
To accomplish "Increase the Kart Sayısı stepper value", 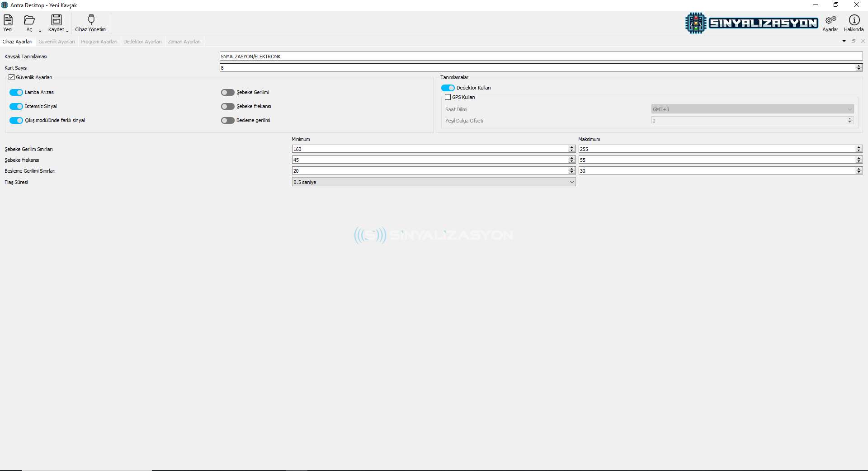I will [859, 66].
